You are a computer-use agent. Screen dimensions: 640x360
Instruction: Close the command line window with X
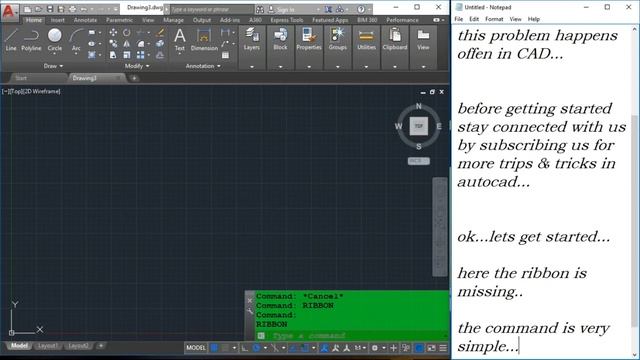250,300
